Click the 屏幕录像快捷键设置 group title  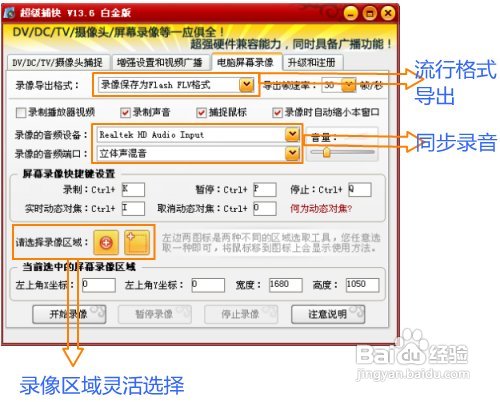click(x=69, y=173)
